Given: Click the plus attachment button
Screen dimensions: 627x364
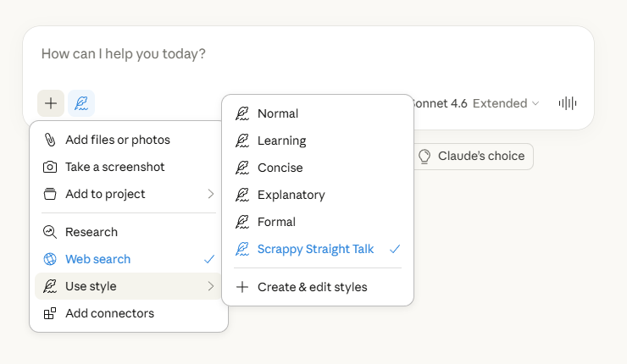Looking at the screenshot, I should pos(51,103).
